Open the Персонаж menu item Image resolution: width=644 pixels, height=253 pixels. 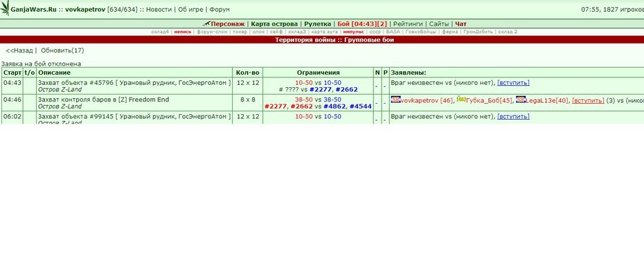click(x=228, y=24)
